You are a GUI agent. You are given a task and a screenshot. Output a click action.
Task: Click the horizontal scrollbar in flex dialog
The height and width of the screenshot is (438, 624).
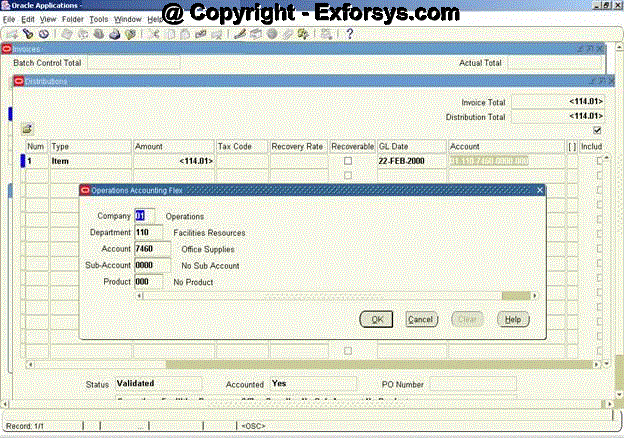340,296
